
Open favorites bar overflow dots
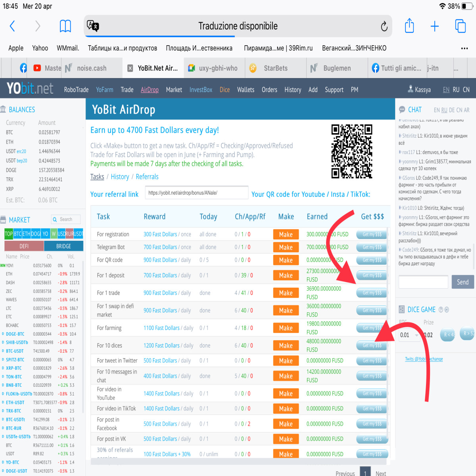click(x=464, y=48)
